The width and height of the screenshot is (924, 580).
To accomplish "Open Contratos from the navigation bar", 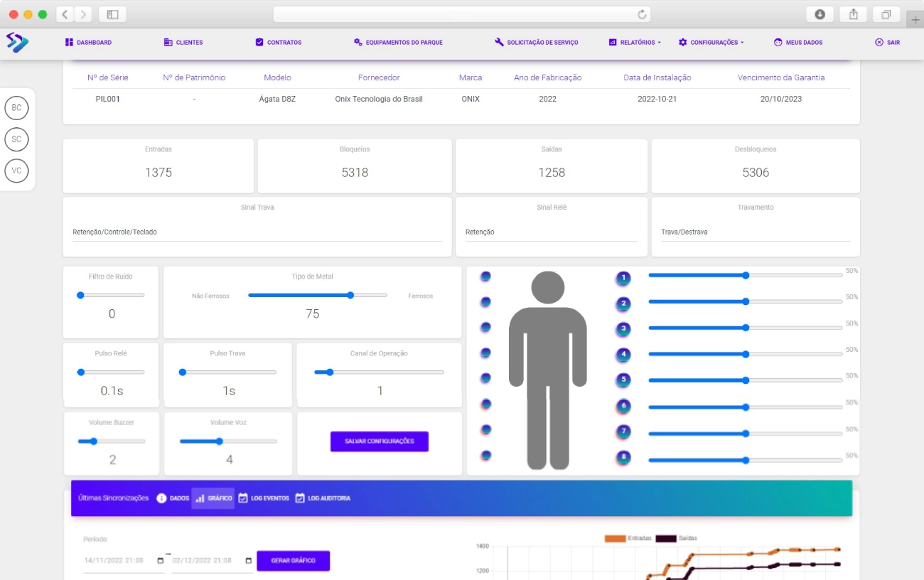I will [x=278, y=43].
